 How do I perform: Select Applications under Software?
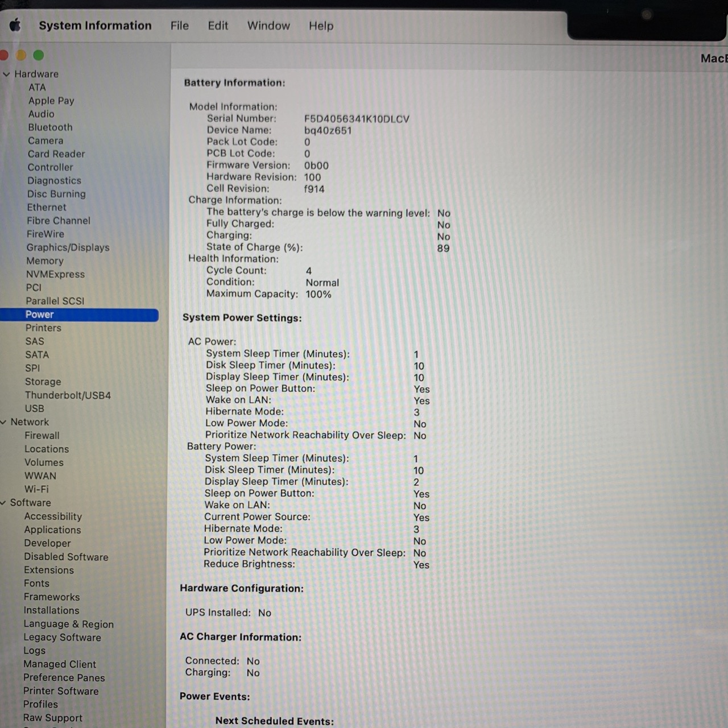point(52,530)
